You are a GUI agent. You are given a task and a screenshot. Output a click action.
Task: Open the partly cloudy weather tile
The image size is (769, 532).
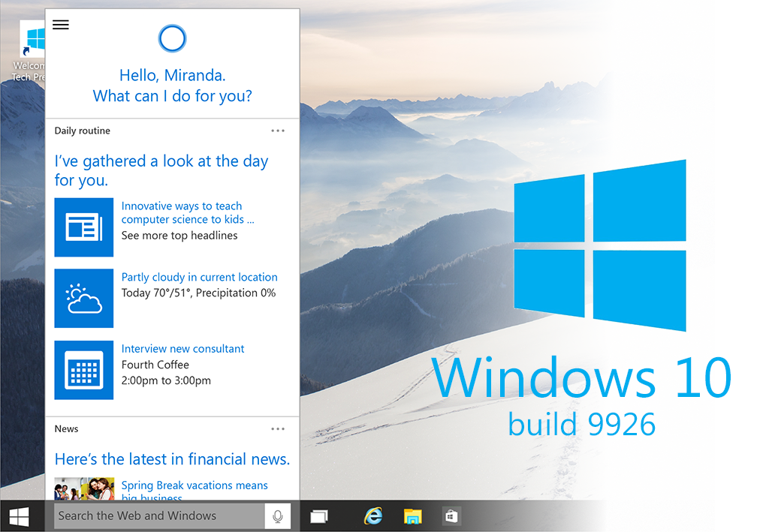(84, 299)
